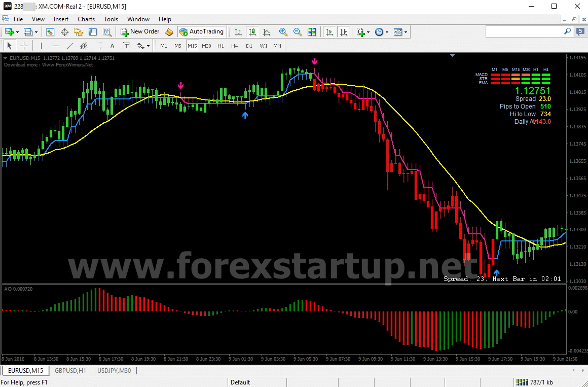Select the Vertical Line tool

(41, 46)
